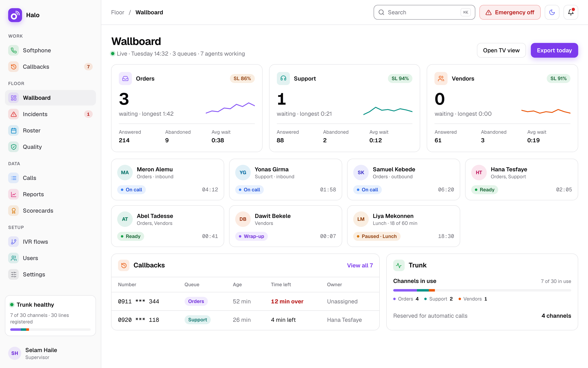Click Dawit Bekele's Wrap-up status badge
588x368 pixels.
[x=252, y=236]
